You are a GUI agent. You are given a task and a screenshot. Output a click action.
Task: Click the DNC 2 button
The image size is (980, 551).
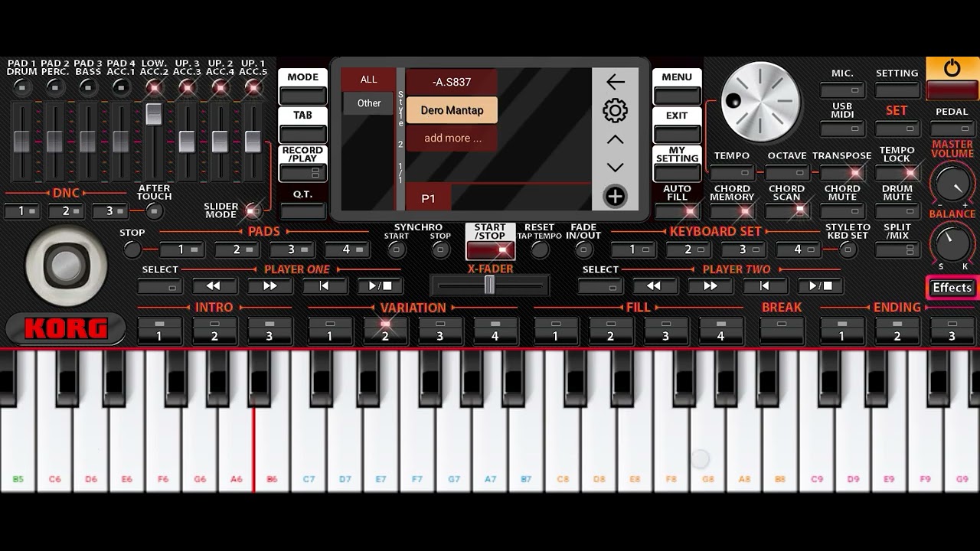point(66,211)
